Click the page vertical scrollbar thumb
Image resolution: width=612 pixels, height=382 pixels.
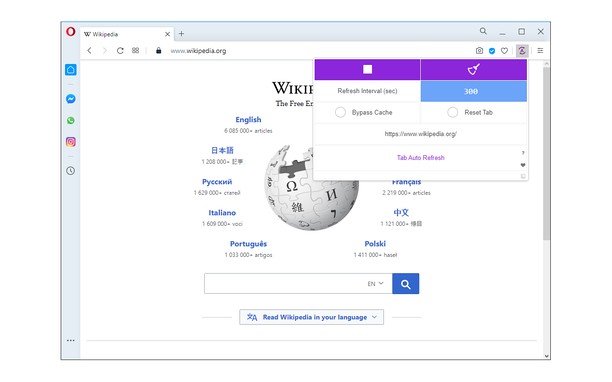[x=546, y=153]
